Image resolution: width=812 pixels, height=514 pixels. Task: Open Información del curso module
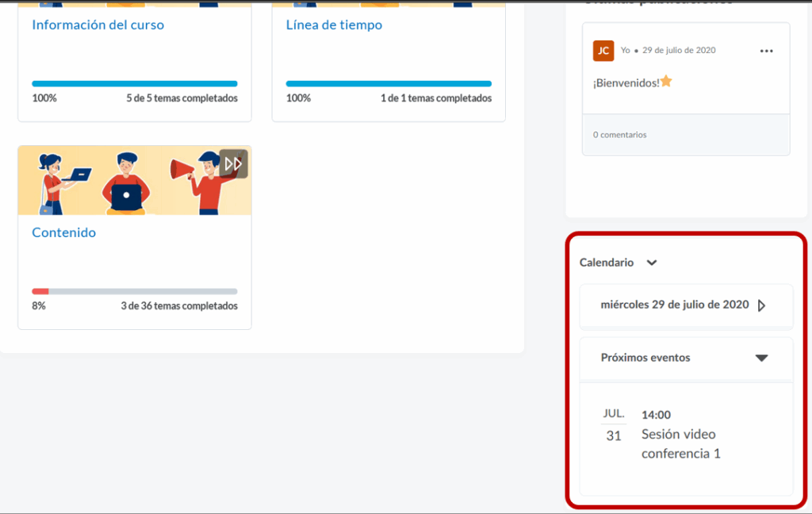(x=98, y=25)
